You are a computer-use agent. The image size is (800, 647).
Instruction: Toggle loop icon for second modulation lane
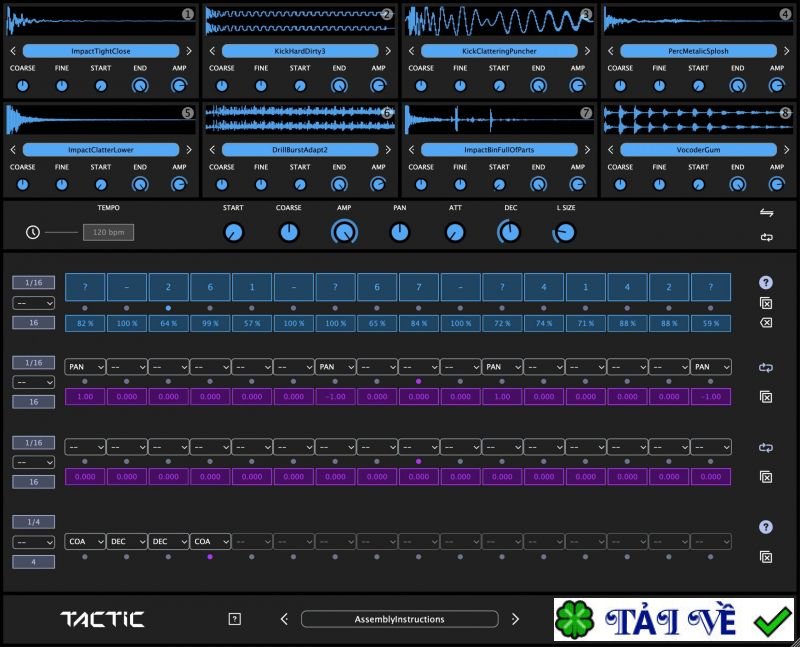click(766, 447)
